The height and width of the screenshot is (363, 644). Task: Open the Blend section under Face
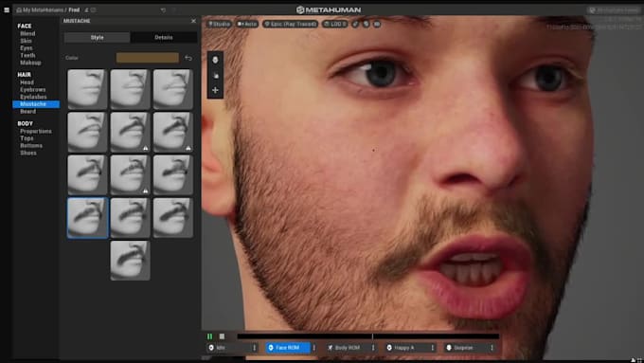point(27,34)
